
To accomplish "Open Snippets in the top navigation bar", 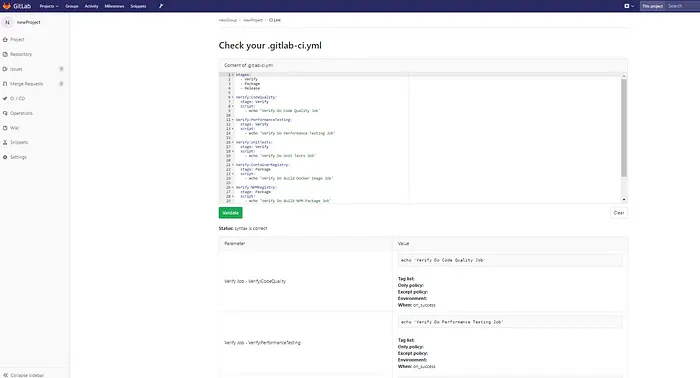I will tap(138, 6).
